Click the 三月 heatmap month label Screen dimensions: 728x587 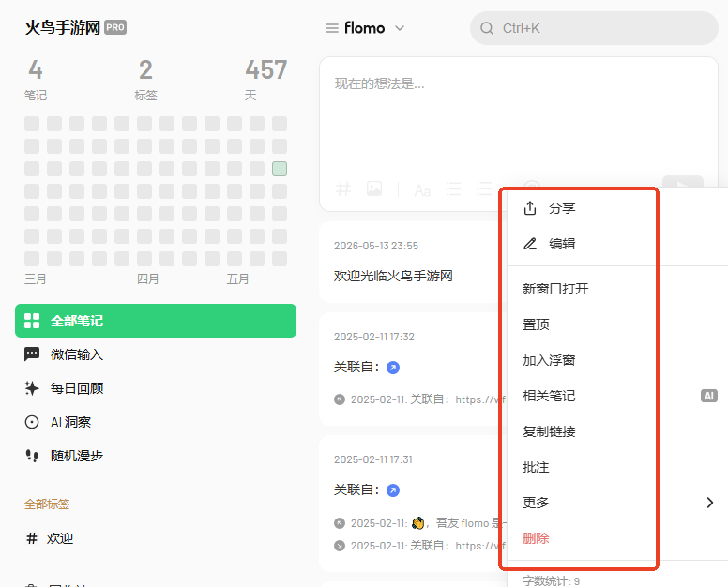coord(36,279)
